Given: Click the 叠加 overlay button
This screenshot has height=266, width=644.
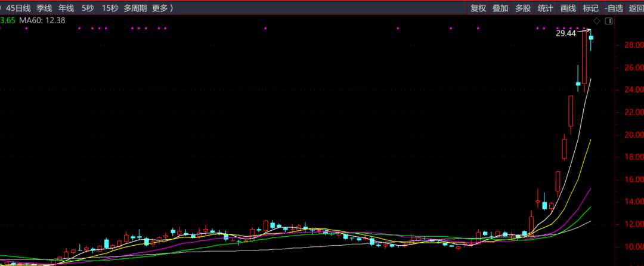Looking at the screenshot, I should pos(501,8).
